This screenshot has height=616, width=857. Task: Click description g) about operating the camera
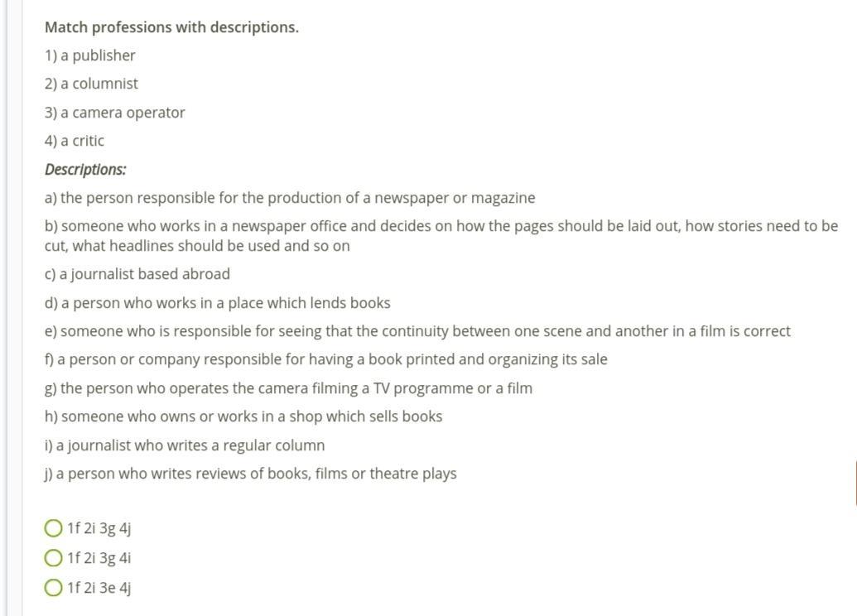[288, 388]
